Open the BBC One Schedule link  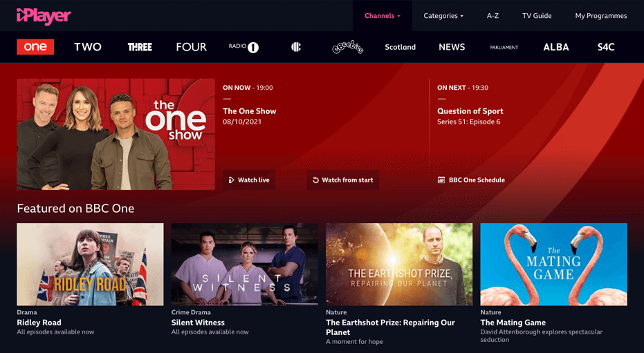[471, 180]
